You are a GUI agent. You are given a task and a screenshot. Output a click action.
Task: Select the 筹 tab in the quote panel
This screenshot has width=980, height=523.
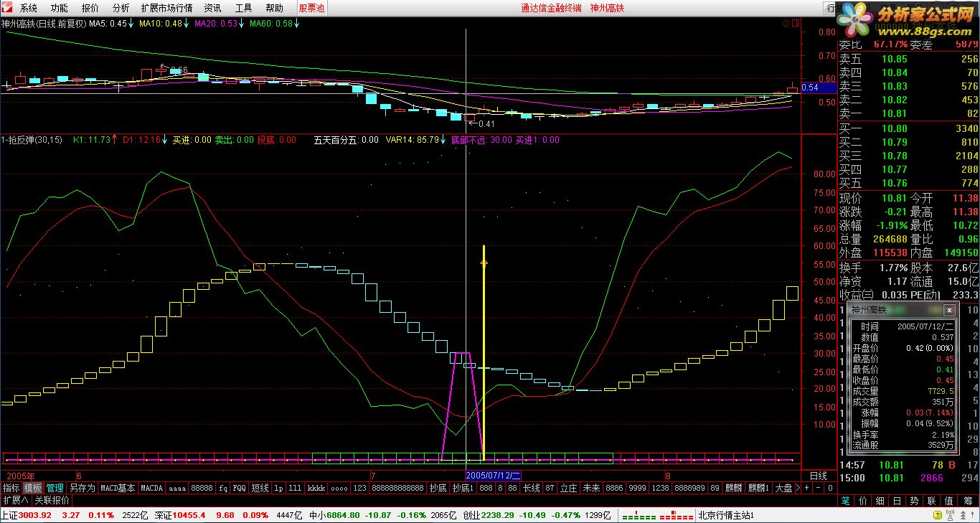pos(968,500)
